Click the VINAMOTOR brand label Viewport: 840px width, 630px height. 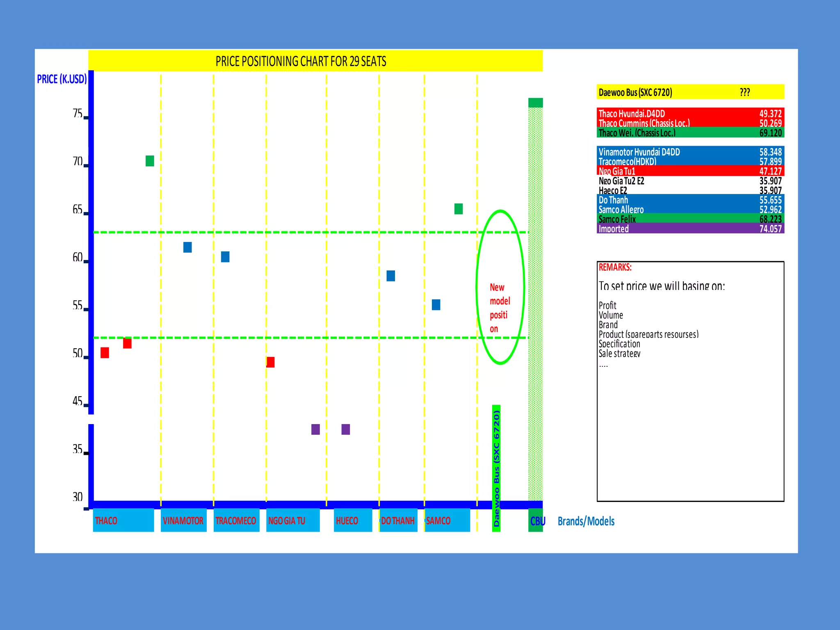(183, 520)
